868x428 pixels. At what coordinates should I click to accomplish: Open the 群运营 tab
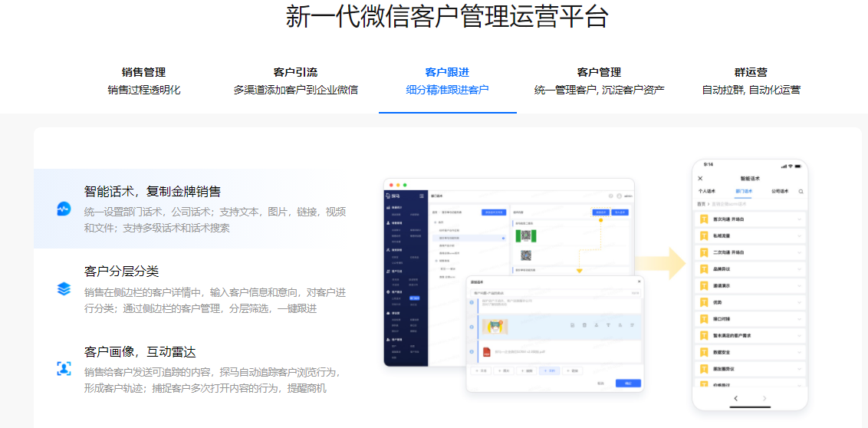coord(751,81)
